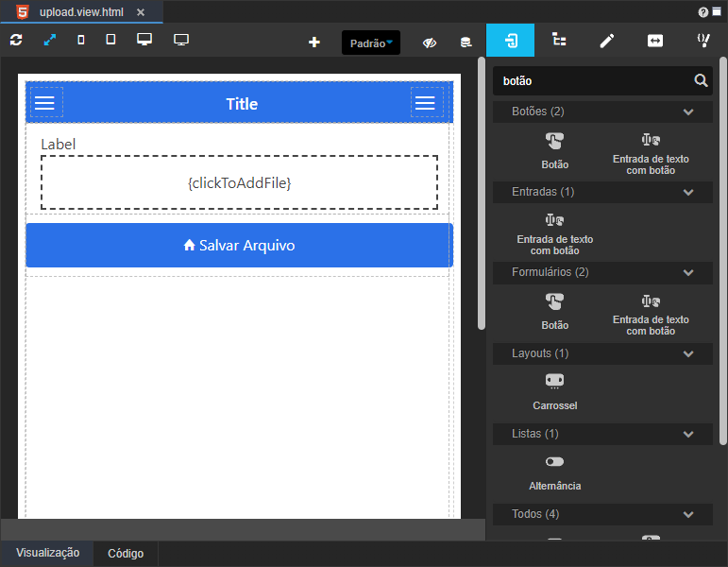Select the wide screen preview icon
This screenshot has width=728, height=567.
(x=181, y=40)
